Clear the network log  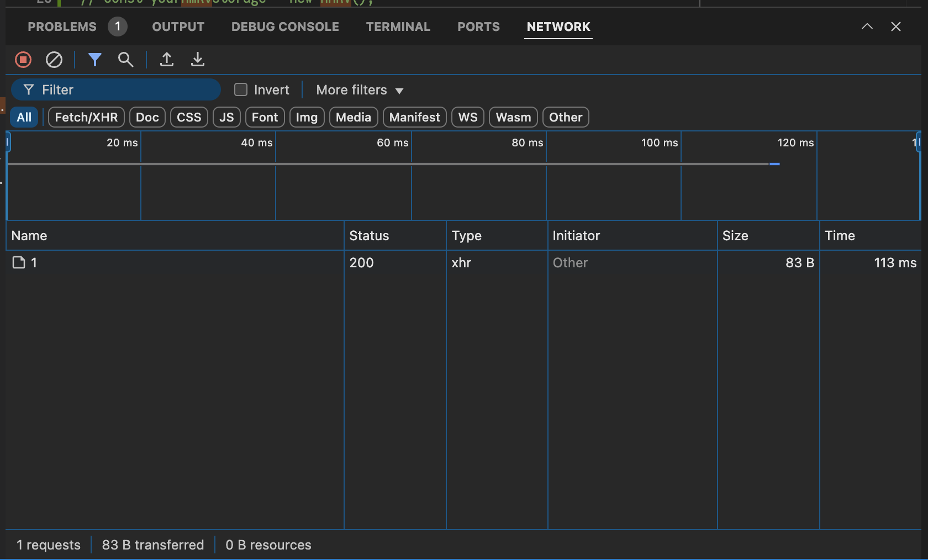click(x=54, y=60)
